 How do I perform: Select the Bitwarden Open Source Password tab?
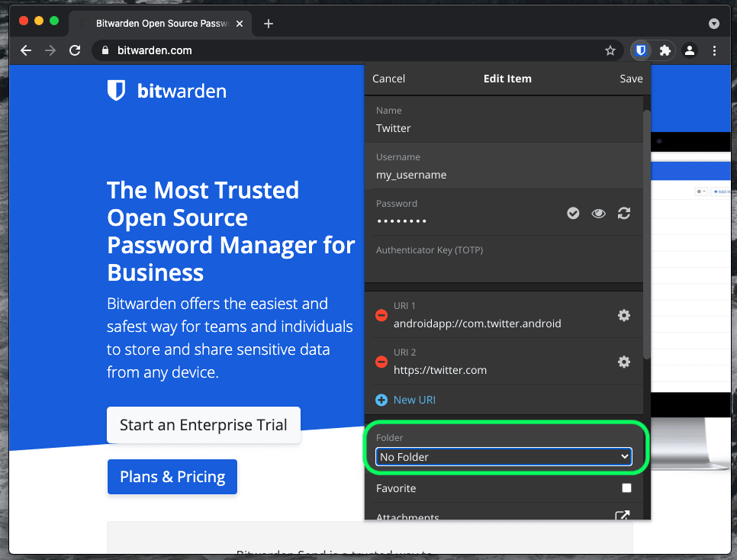pyautogui.click(x=159, y=24)
